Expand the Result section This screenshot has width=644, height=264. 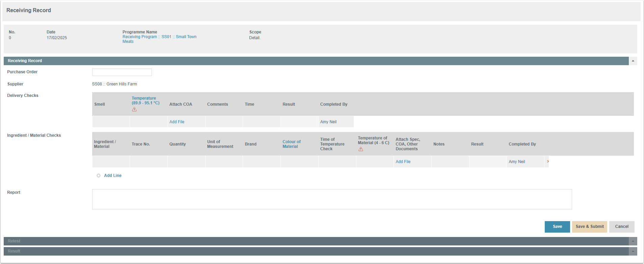point(633,252)
